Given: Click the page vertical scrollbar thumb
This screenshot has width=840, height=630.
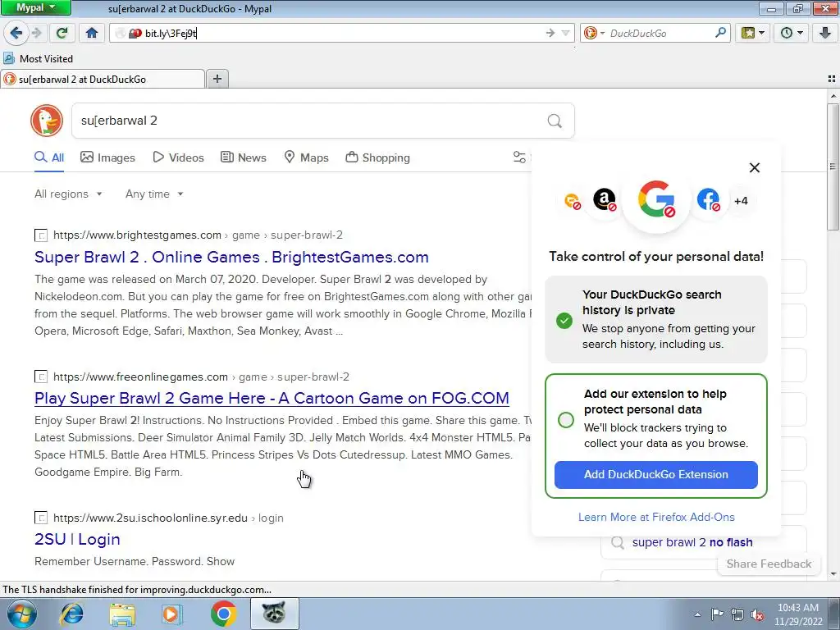Looking at the screenshot, I should point(833,167).
